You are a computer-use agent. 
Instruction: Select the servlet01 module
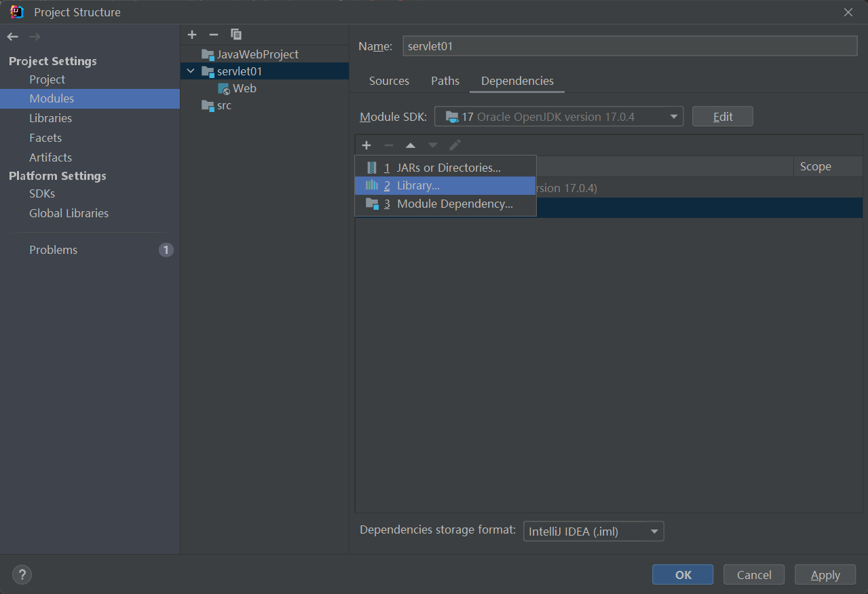coord(265,71)
